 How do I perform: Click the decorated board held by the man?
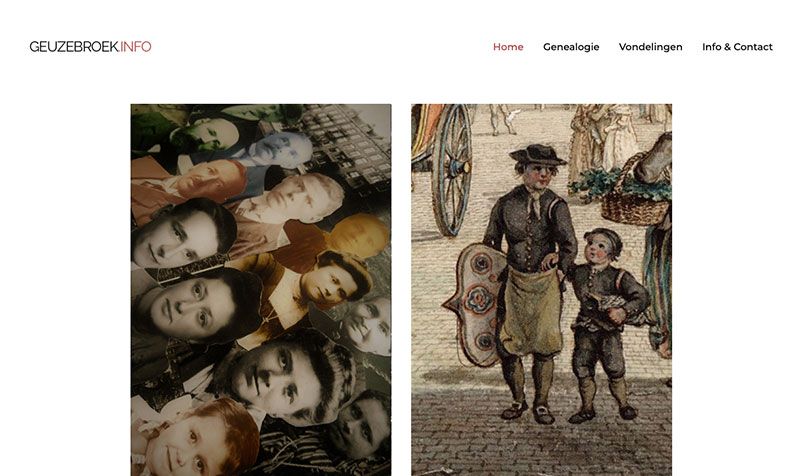pyautogui.click(x=473, y=302)
